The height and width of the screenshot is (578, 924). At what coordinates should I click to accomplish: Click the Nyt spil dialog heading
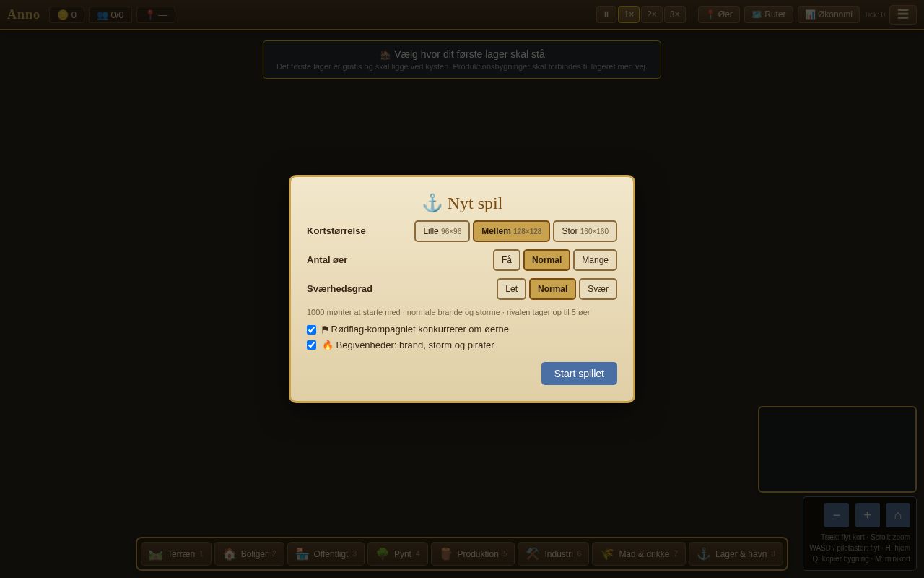[462, 203]
